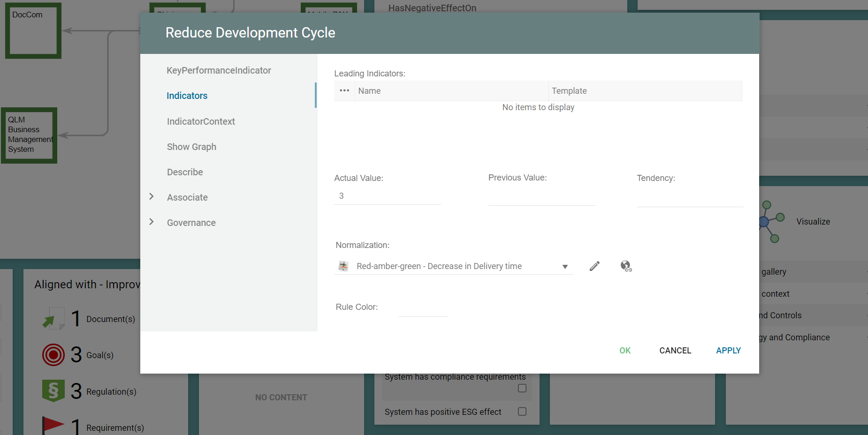Open the Normalization dropdown arrow
This screenshot has width=868, height=435.
565,267
